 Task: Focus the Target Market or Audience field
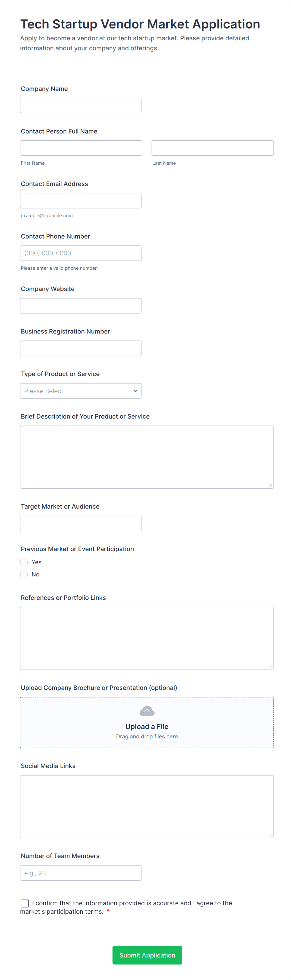coord(80,523)
